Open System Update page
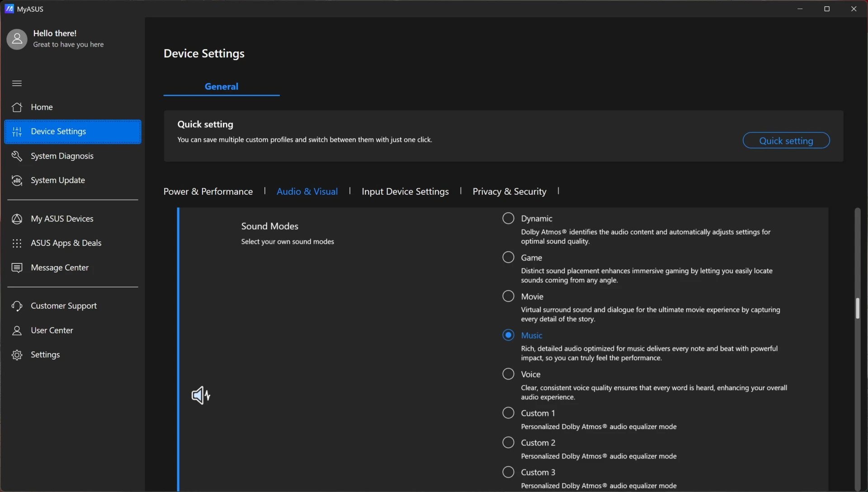 coord(72,180)
